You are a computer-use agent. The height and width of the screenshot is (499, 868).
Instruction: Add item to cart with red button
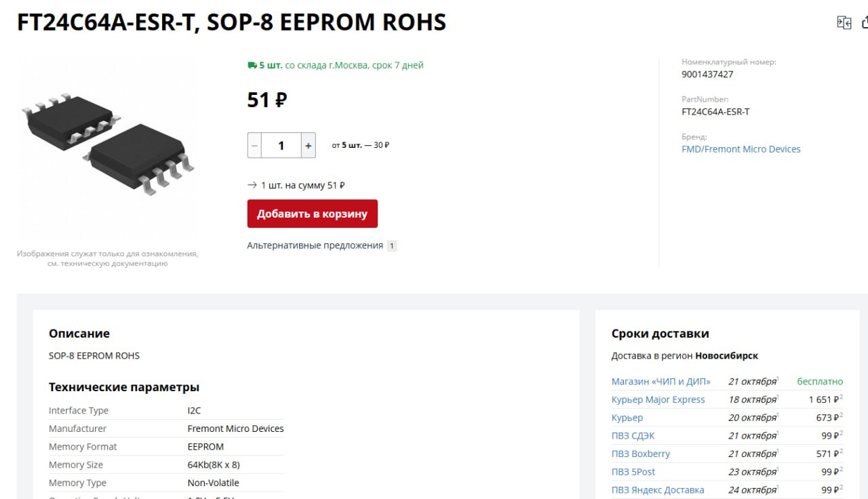(312, 214)
